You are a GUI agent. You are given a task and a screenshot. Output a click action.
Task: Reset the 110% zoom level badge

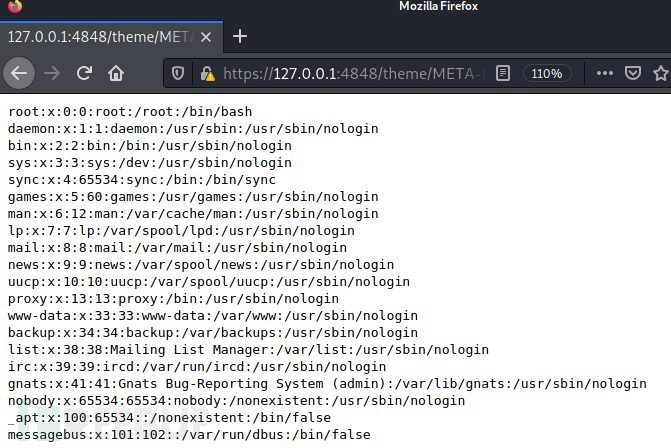tap(545, 73)
